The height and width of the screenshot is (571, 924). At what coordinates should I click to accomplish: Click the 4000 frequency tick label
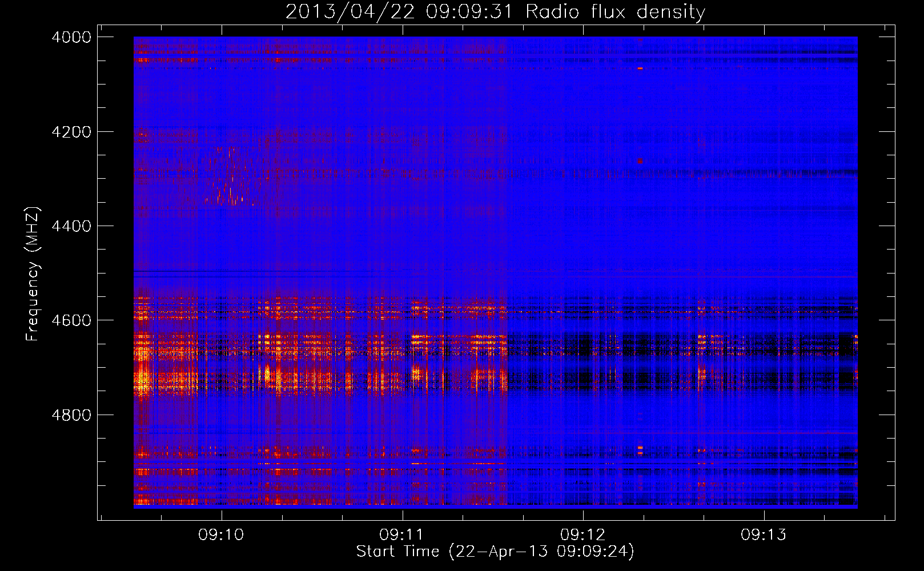(71, 37)
